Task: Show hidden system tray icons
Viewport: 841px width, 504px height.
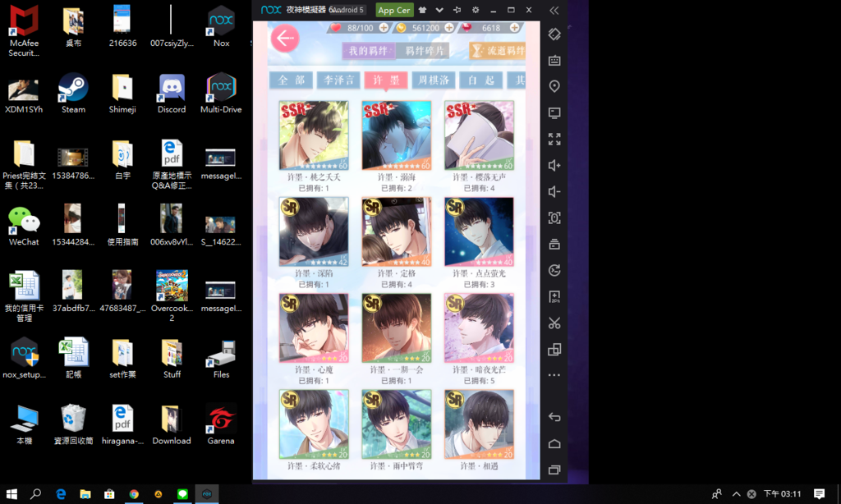Action: (x=736, y=494)
